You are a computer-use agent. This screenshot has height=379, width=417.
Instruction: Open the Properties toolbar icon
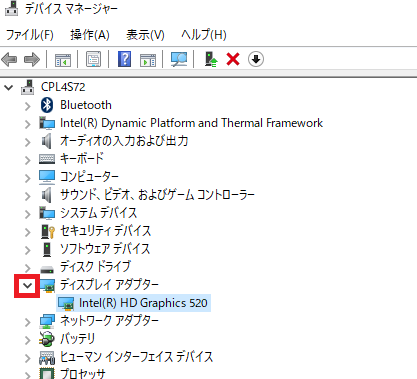tap(94, 59)
